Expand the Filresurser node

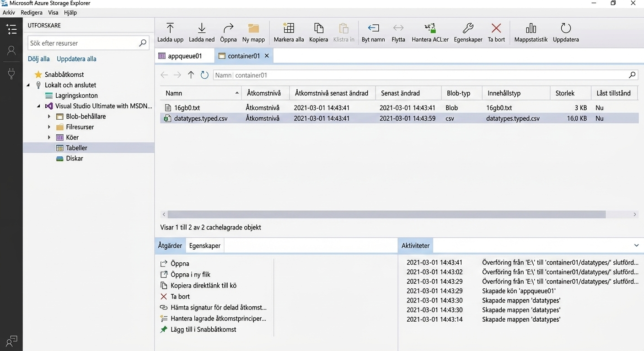pos(49,127)
